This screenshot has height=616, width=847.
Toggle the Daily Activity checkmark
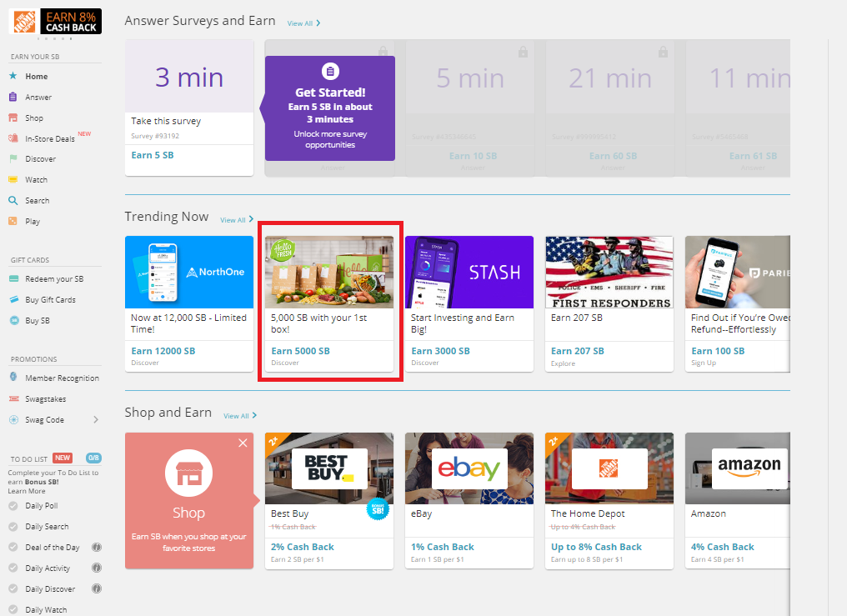pos(13,568)
